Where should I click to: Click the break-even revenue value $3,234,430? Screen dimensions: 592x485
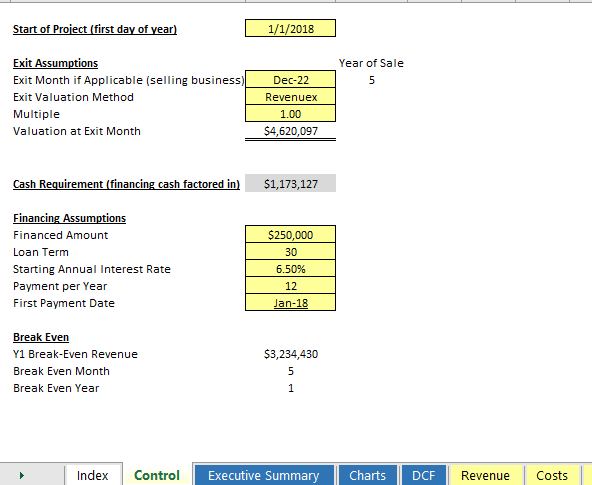(x=291, y=354)
